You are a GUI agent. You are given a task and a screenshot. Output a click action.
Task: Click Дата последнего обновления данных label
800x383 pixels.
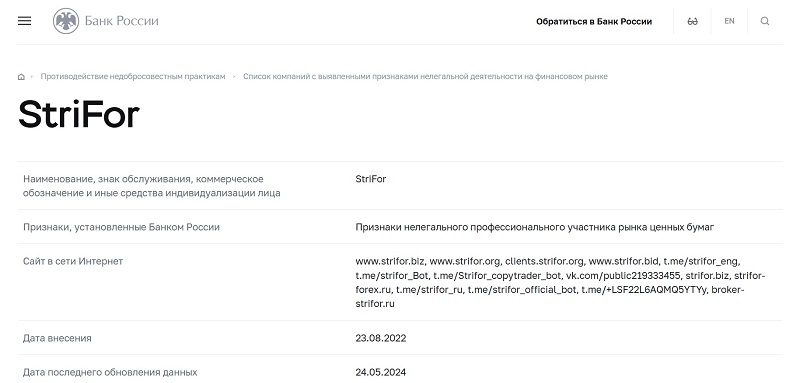pyautogui.click(x=110, y=372)
